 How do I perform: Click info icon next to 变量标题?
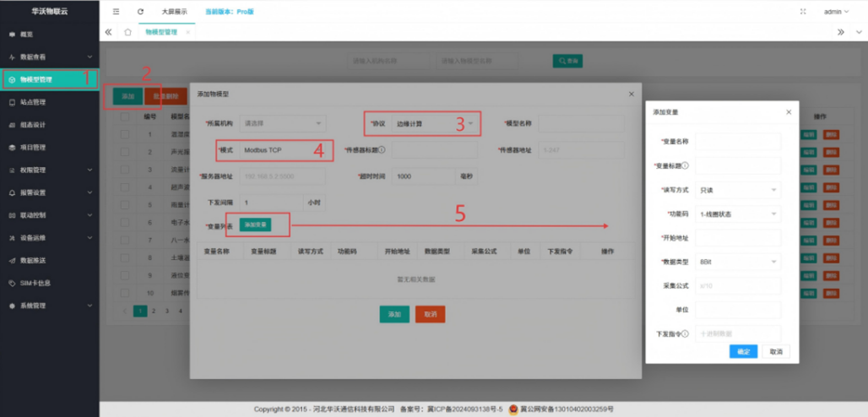(686, 165)
